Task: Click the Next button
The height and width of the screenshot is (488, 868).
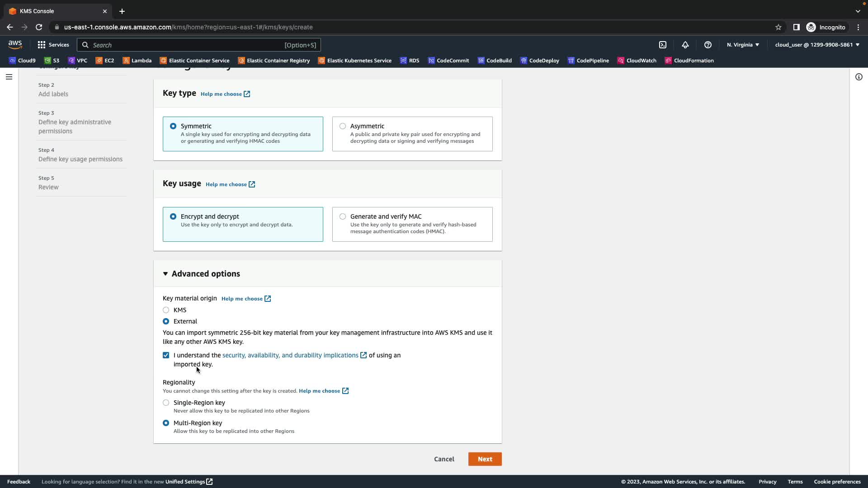Action: (485, 459)
